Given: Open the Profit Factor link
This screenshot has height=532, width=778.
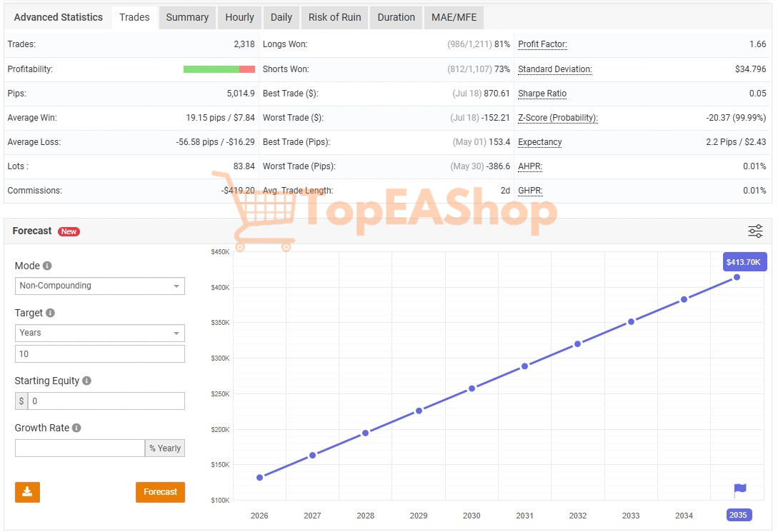Looking at the screenshot, I should [x=542, y=44].
